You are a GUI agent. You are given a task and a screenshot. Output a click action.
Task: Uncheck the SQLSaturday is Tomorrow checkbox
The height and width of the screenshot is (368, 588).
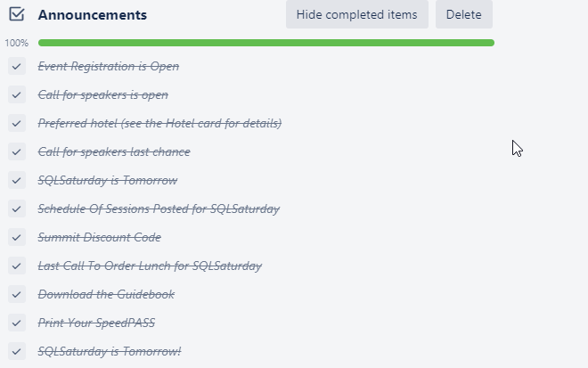(17, 181)
